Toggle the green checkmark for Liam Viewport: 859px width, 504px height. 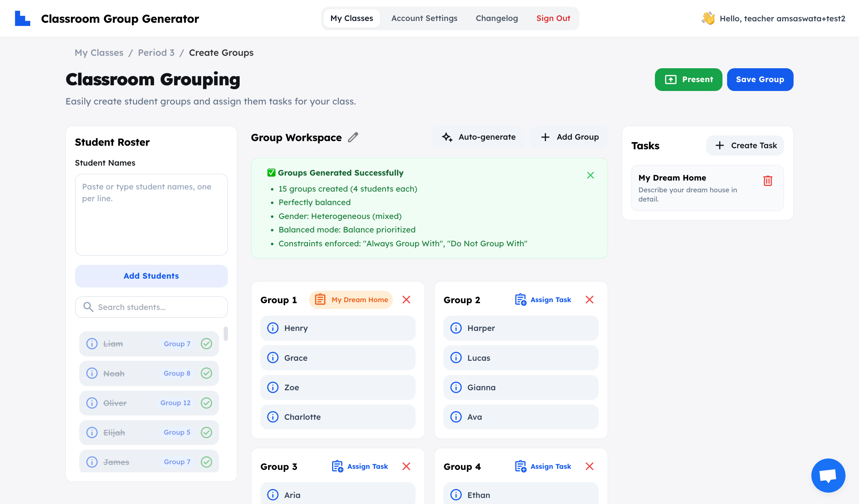(x=206, y=344)
